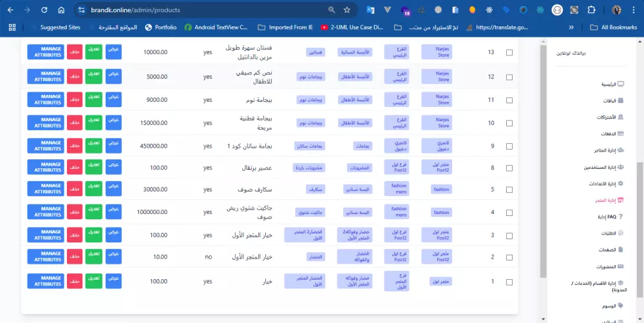The image size is (644, 323).
Task: View product خيار with blue عرض button
Action: click(x=114, y=281)
